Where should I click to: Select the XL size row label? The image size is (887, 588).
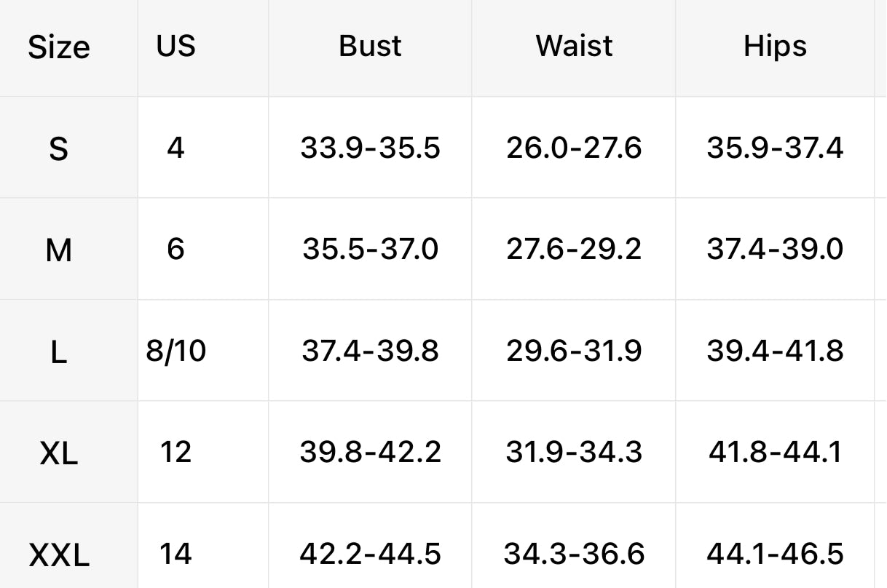[x=59, y=455]
